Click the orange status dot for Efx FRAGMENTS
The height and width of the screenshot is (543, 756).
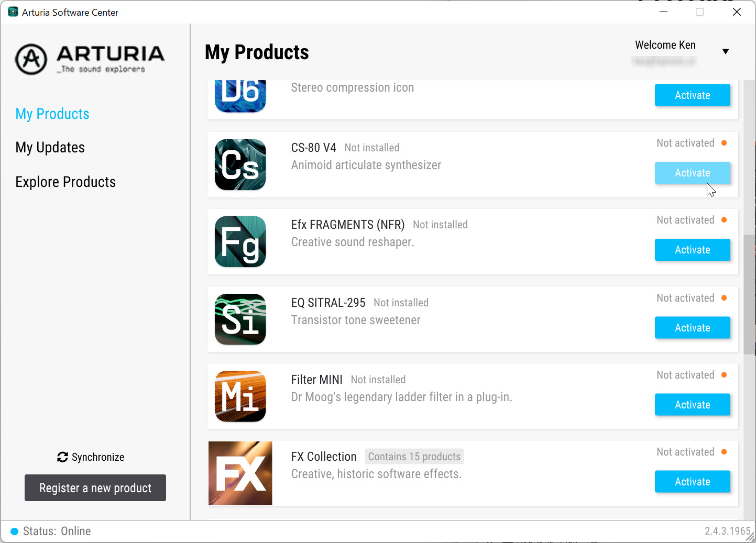point(724,220)
